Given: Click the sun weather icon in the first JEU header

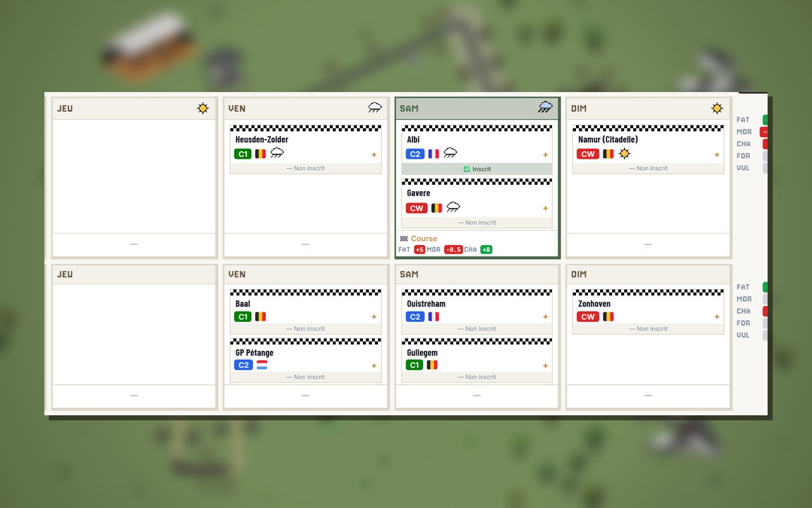Looking at the screenshot, I should click(x=203, y=109).
